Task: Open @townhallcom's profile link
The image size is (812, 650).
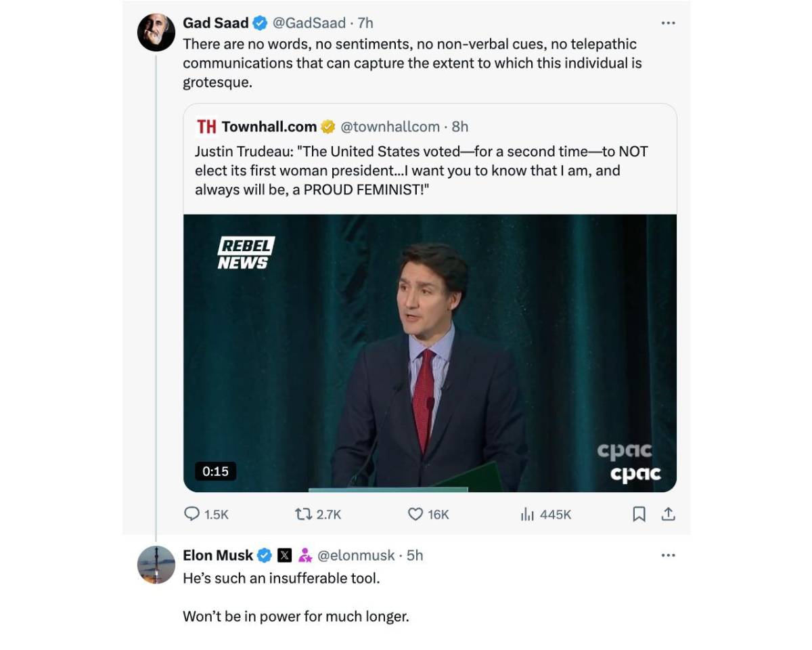Action: pyautogui.click(x=389, y=126)
